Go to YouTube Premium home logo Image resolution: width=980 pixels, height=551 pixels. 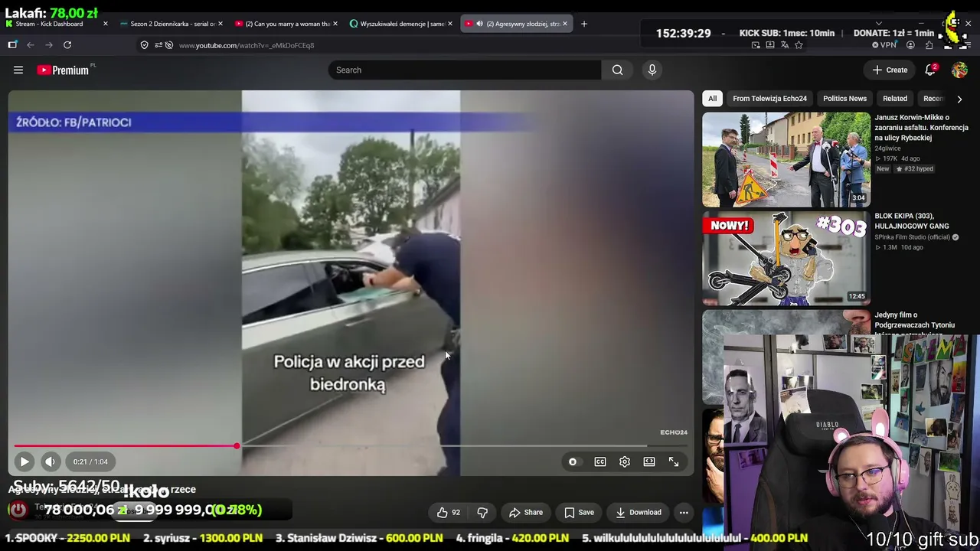click(x=64, y=70)
